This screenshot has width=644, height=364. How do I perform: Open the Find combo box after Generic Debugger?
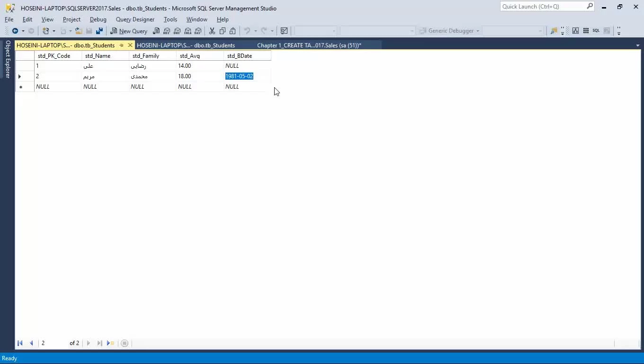tap(513, 31)
